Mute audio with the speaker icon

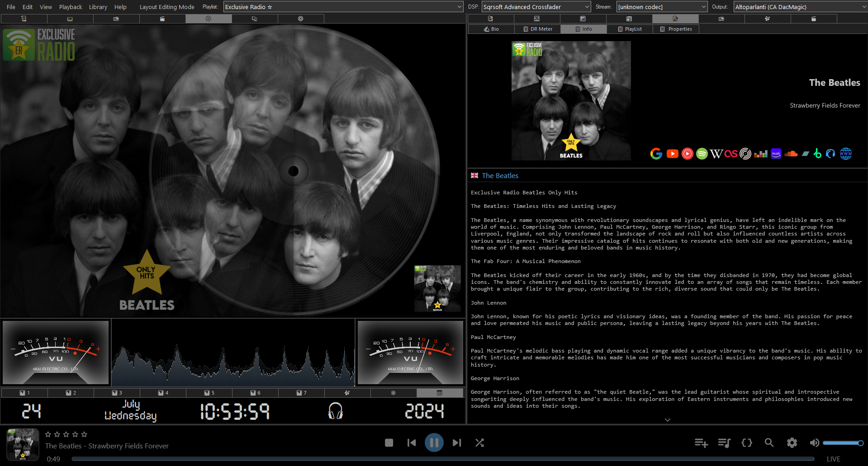point(814,443)
